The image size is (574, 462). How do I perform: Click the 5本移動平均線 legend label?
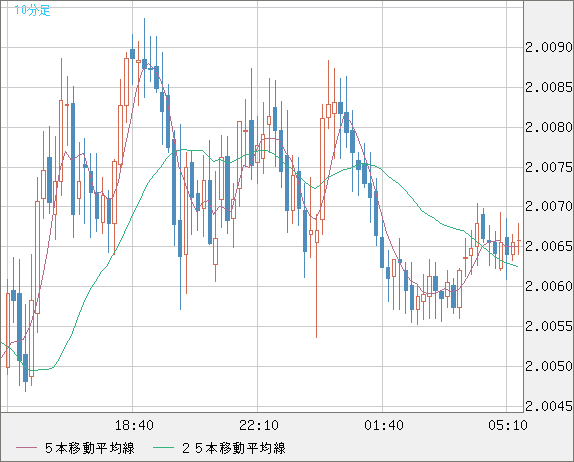click(90, 448)
